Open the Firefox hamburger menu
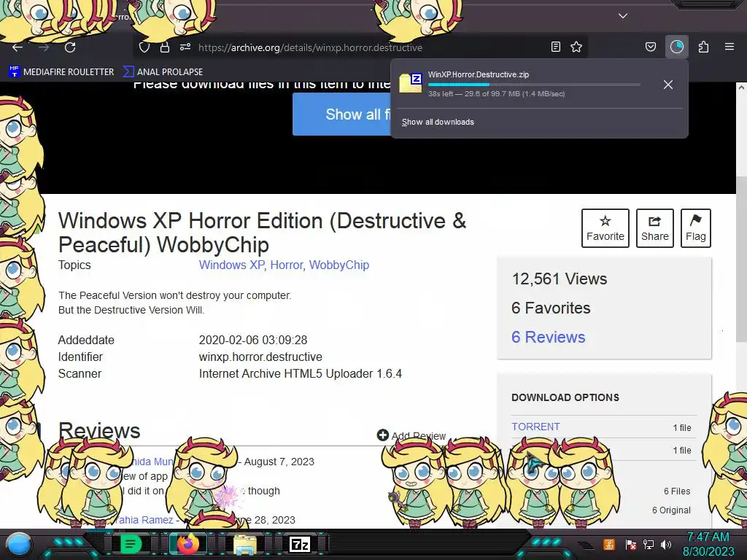 pos(729,47)
